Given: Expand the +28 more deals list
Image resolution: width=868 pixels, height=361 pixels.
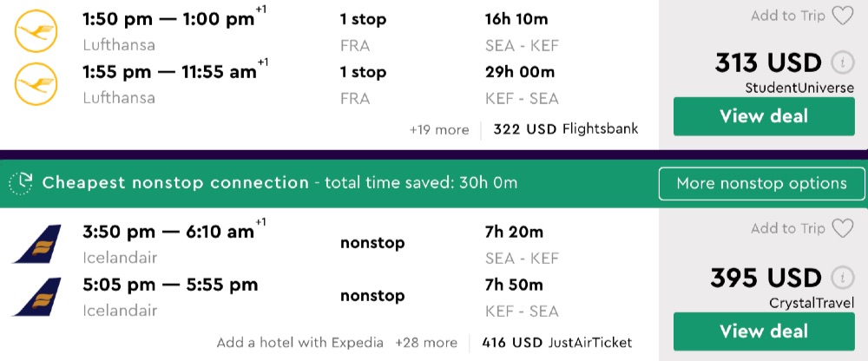Looking at the screenshot, I should coord(426,343).
